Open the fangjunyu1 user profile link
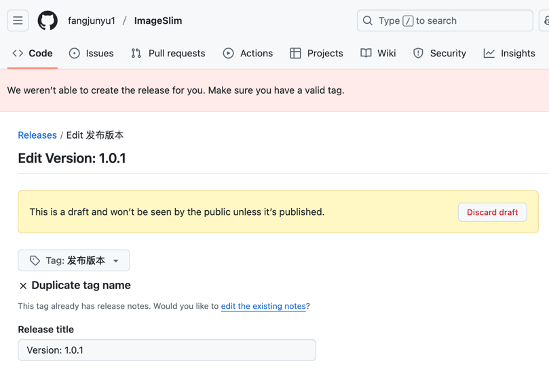The width and height of the screenshot is (550, 375). coord(92,21)
